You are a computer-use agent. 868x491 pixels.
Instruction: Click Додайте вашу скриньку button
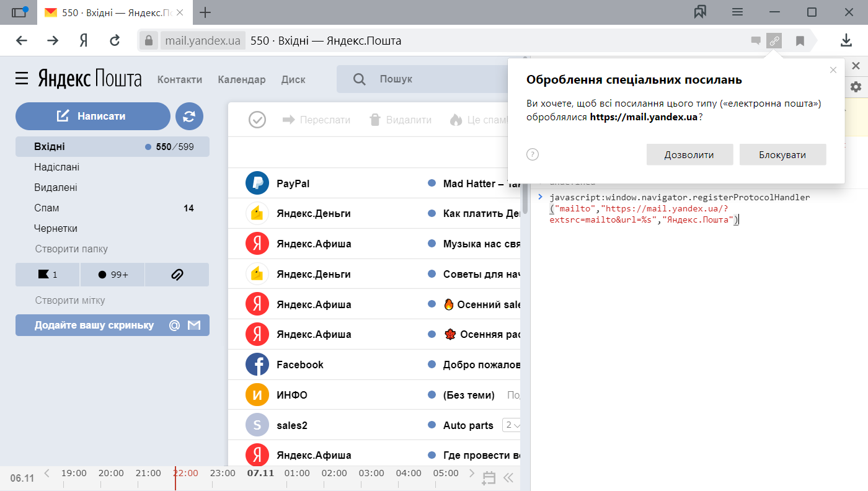pyautogui.click(x=112, y=325)
